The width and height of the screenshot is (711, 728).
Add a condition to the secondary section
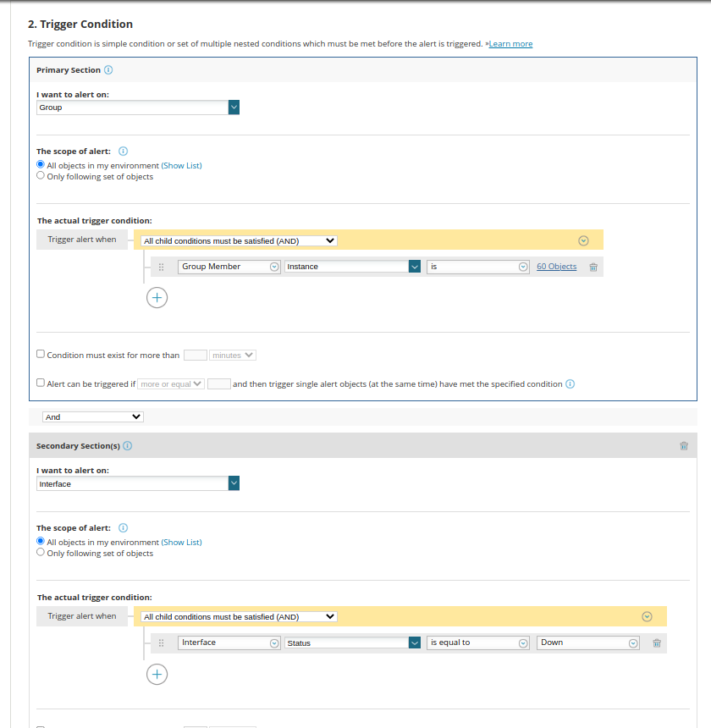coord(157,674)
